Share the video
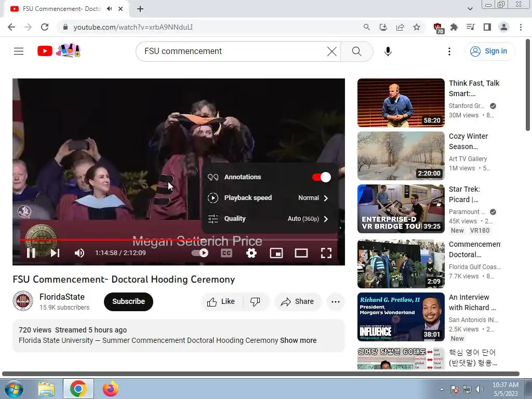Viewport: 532px width, 399px height. (298, 301)
